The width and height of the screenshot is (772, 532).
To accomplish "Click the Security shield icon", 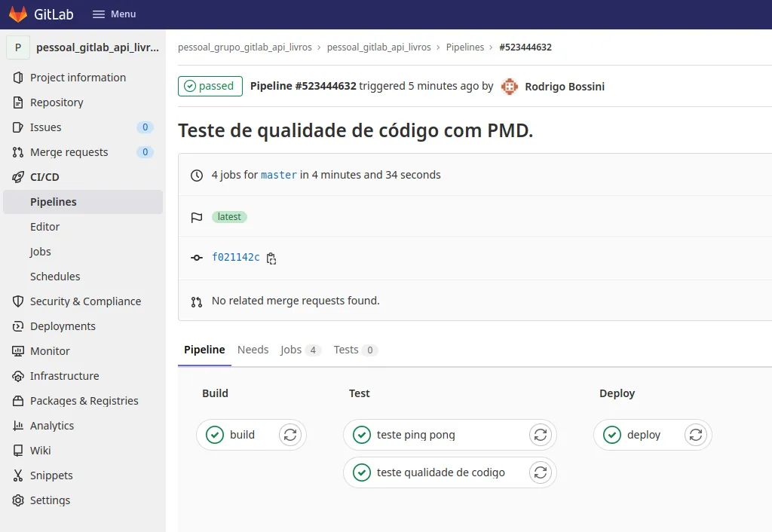I will point(18,301).
